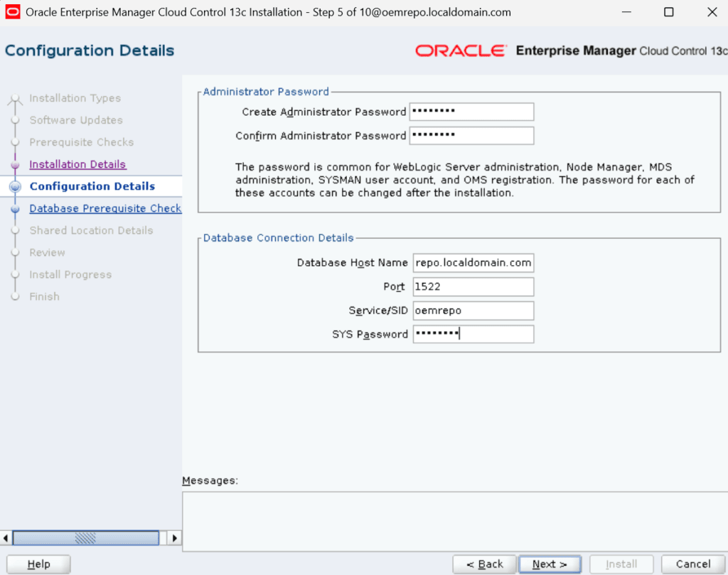Click the Administrator Password group title

[266, 92]
